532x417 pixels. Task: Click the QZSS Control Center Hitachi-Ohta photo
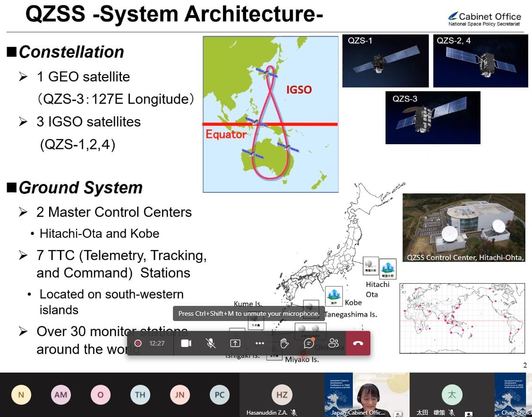pos(464,228)
